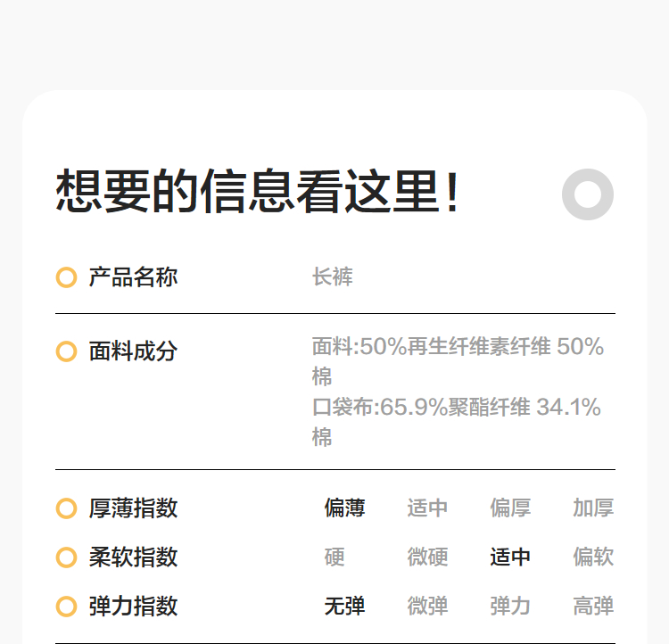The height and width of the screenshot is (644, 669).
Task: Choose 高弹 elasticity level
Action: click(593, 607)
